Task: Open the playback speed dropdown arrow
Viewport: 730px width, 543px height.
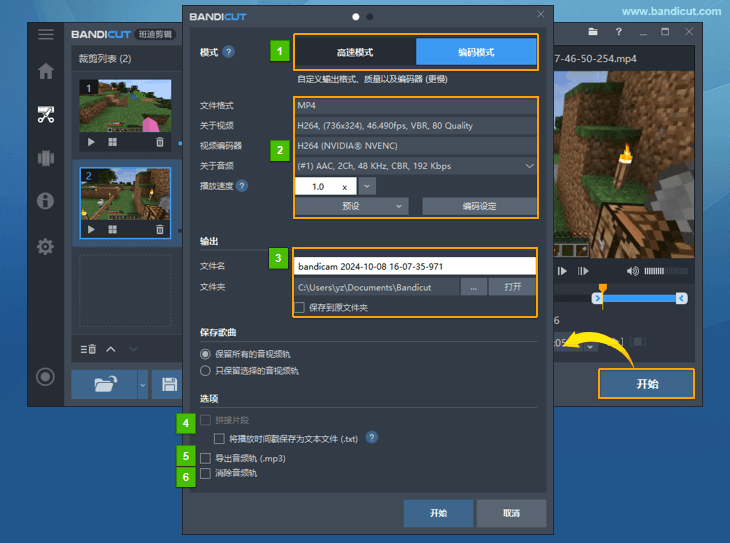Action: (x=367, y=186)
